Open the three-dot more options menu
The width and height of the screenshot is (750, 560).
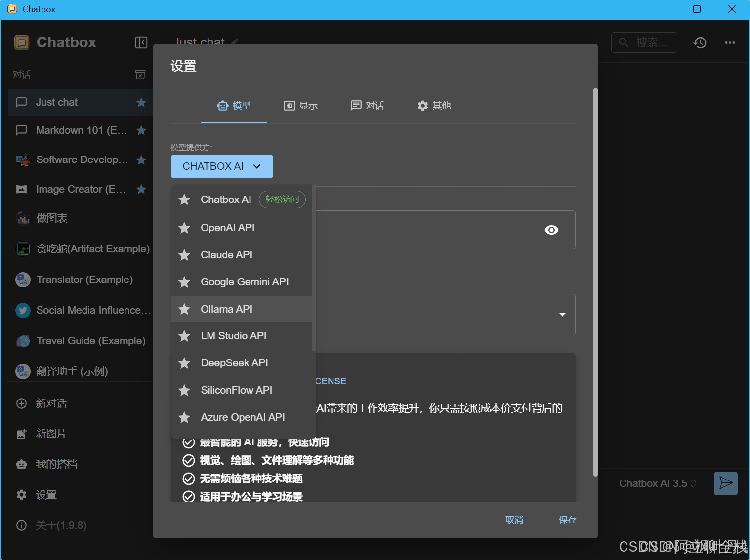(730, 43)
